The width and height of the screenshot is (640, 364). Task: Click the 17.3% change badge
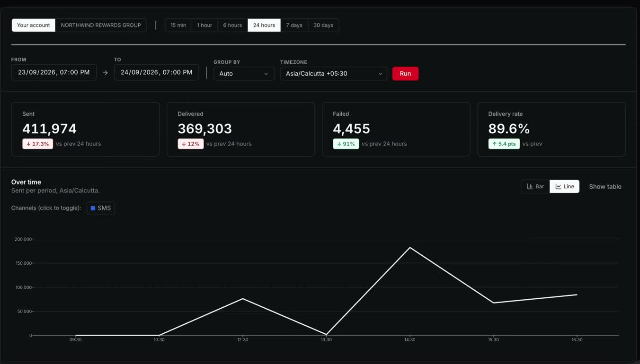[37, 144]
